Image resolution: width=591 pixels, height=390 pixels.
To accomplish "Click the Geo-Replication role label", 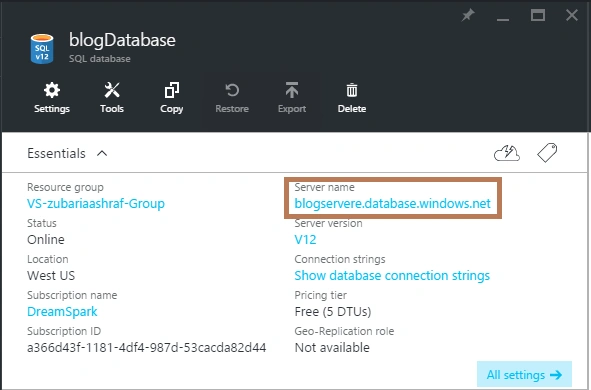I will coord(344,331).
